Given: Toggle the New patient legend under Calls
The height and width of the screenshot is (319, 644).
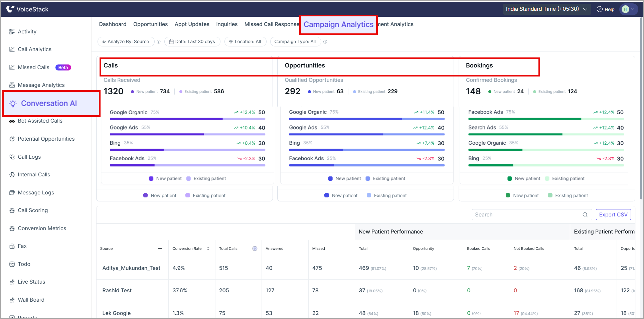Looking at the screenshot, I should (x=165, y=179).
